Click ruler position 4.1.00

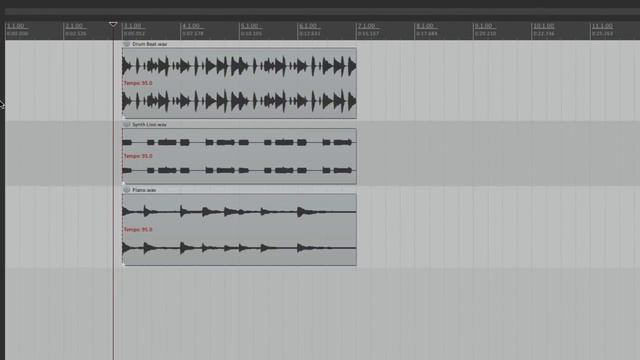click(x=191, y=26)
